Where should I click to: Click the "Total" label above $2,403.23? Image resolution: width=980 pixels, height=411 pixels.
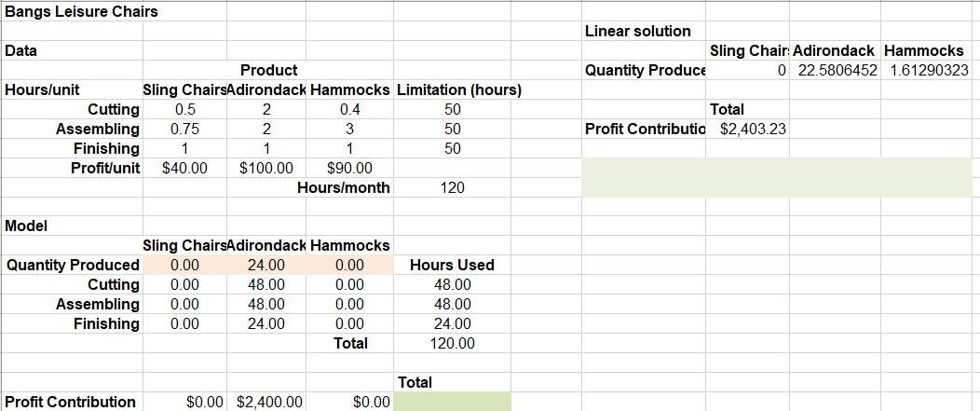[727, 109]
